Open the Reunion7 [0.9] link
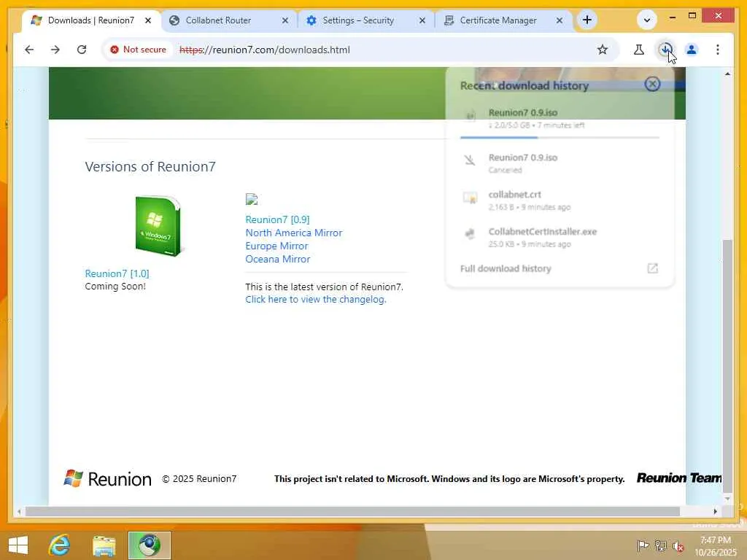The height and width of the screenshot is (560, 747). pos(277,219)
